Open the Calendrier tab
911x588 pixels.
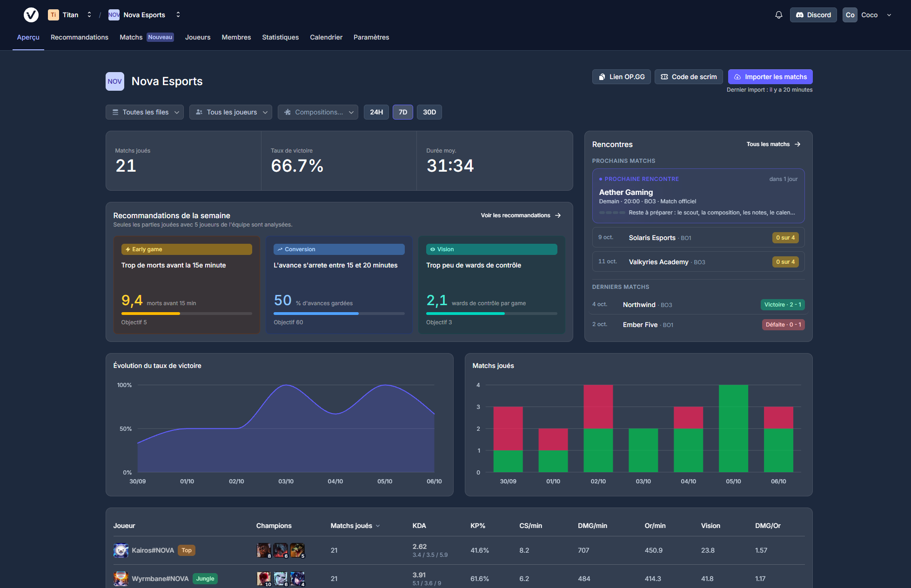(x=326, y=37)
